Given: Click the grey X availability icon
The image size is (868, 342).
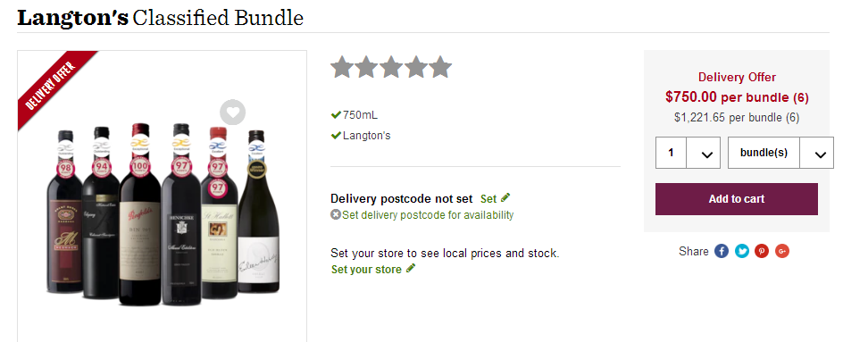Looking at the screenshot, I should coord(336,214).
